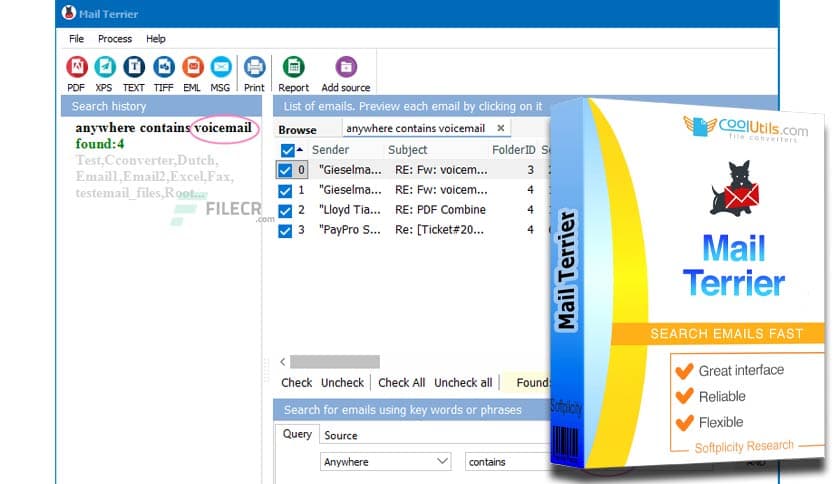Click the Add source icon
The width and height of the screenshot is (836, 484).
tap(346, 67)
